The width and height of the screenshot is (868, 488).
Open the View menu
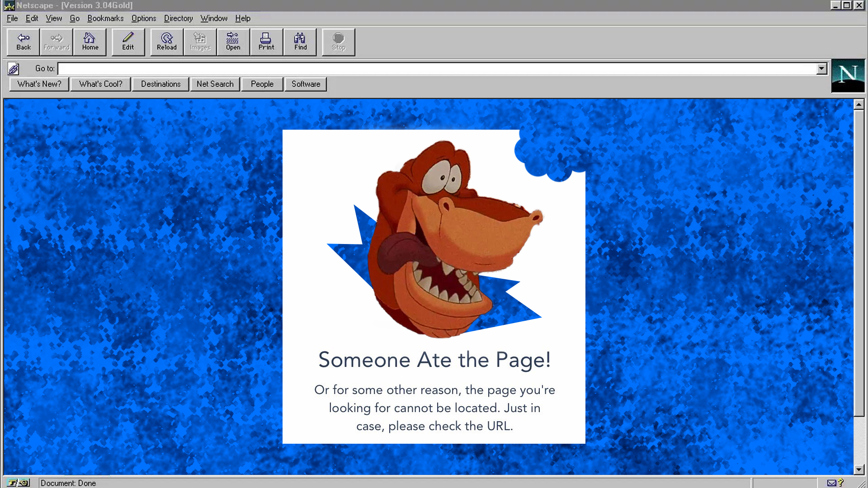point(54,19)
